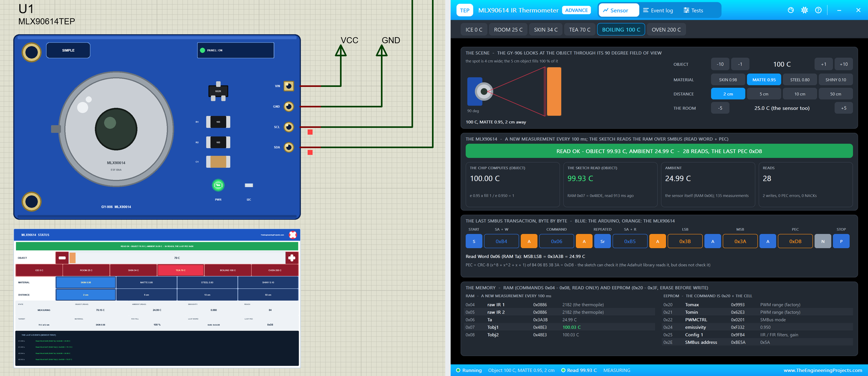Click the TEP logo badge
Screen dimensions: 868x376
[464, 10]
